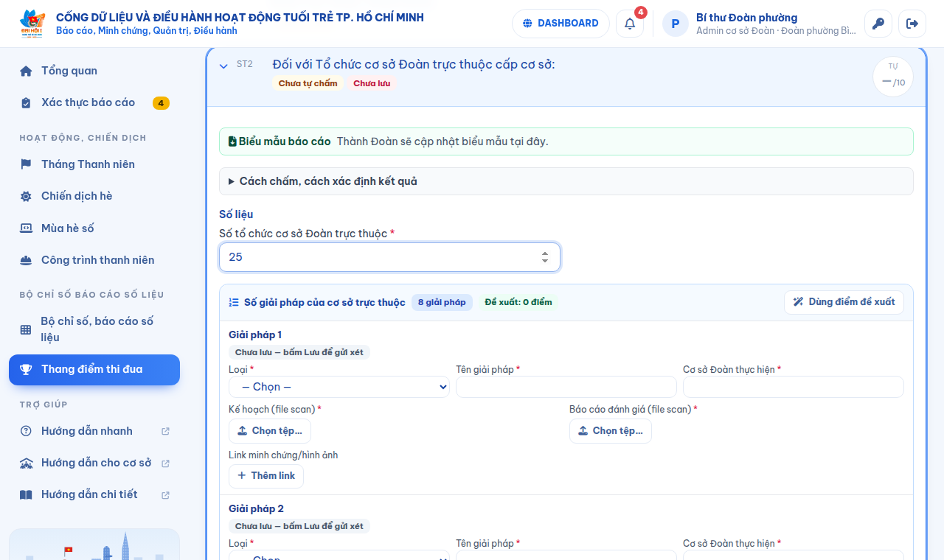Click the self-score circle showing /10
The width and height of the screenshot is (944, 560).
893,77
